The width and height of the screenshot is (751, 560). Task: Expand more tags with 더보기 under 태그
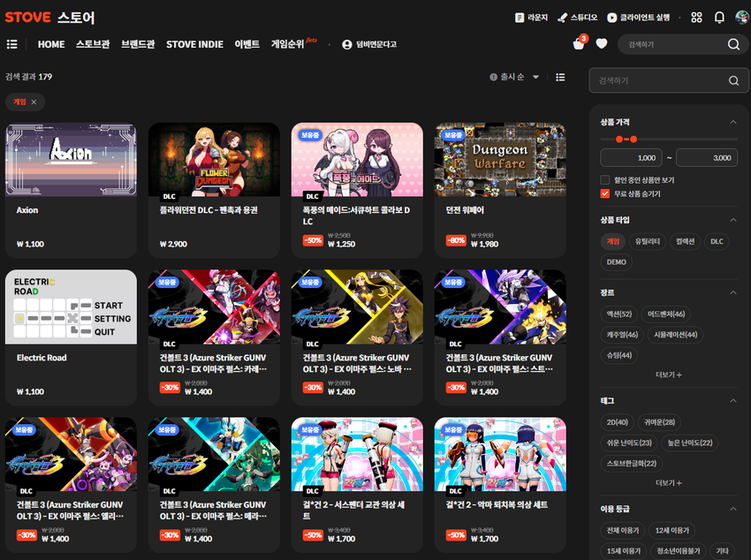pos(669,483)
